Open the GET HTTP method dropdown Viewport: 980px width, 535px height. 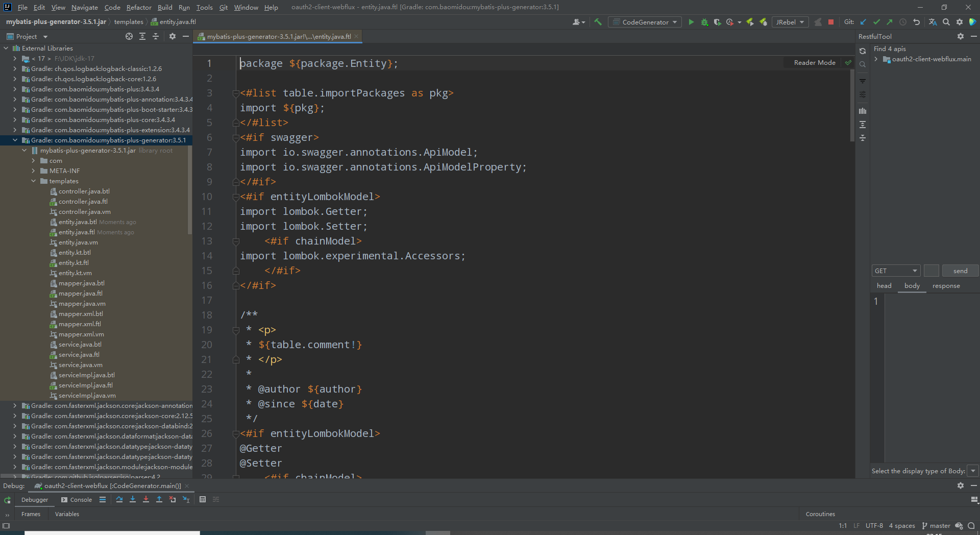point(896,271)
